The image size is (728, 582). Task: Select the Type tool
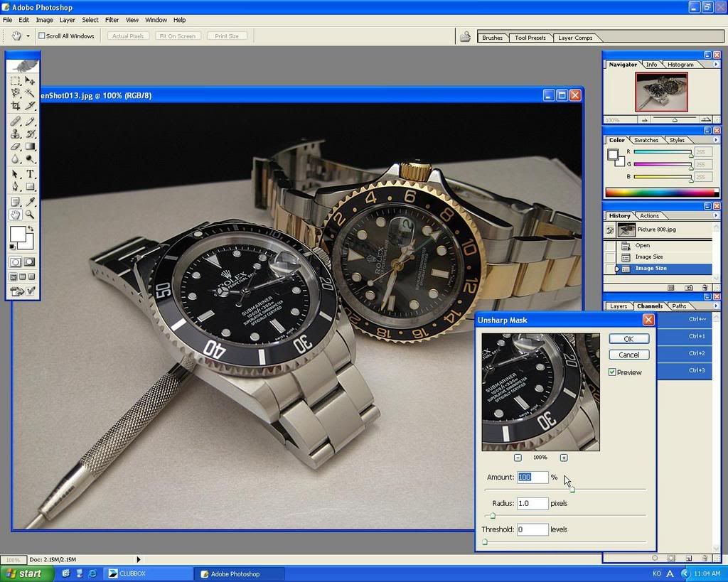tap(30, 174)
